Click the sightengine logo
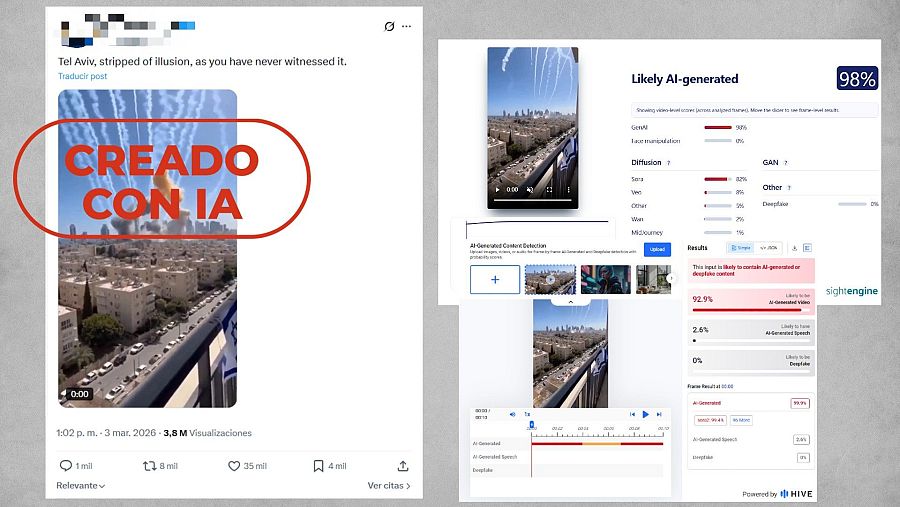The height and width of the screenshot is (507, 900). 852,291
